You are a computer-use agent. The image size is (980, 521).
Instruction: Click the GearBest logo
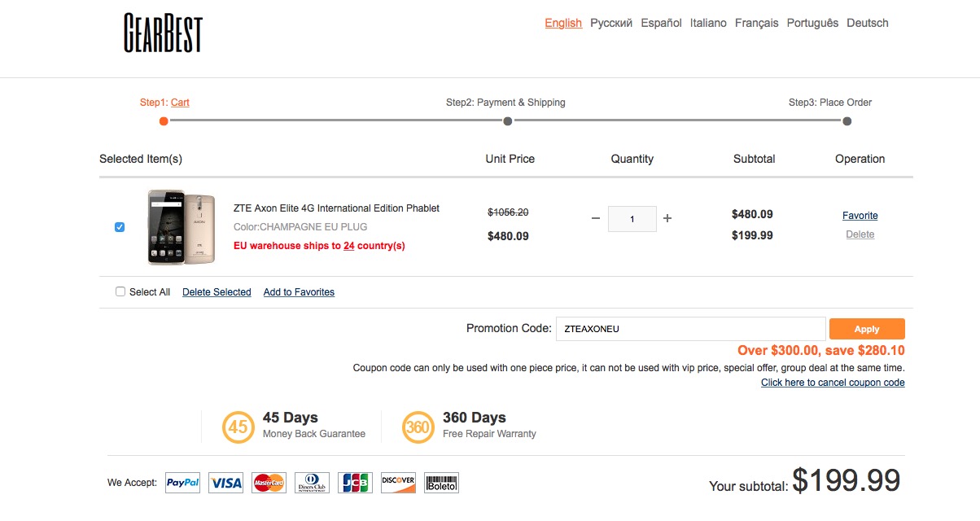click(x=163, y=33)
